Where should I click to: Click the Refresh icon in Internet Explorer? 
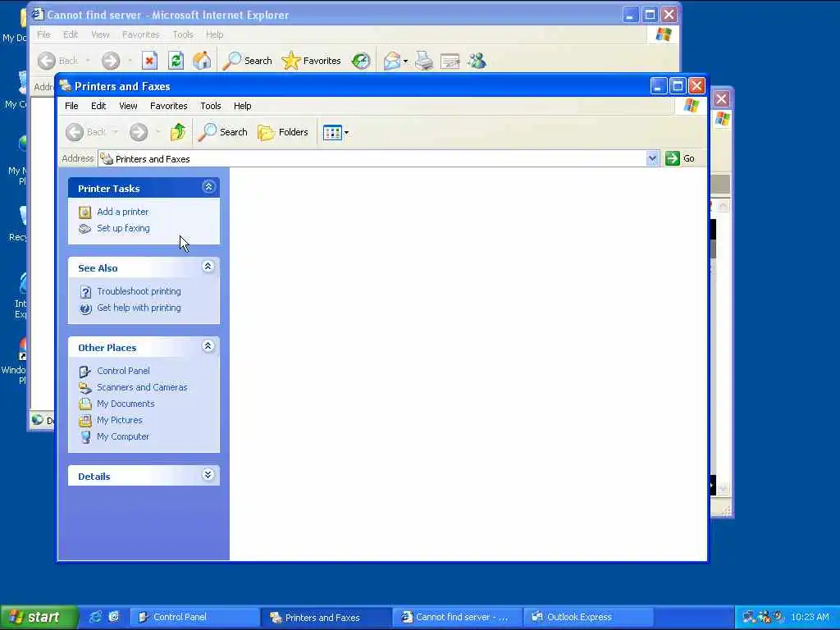coord(176,61)
